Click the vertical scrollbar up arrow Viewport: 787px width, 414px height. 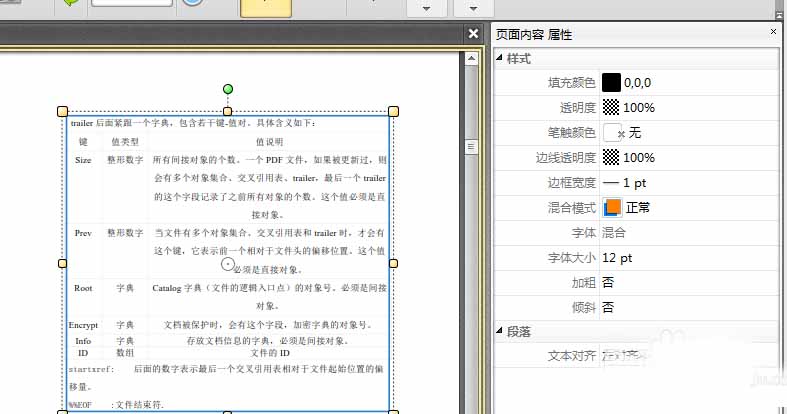click(x=471, y=59)
